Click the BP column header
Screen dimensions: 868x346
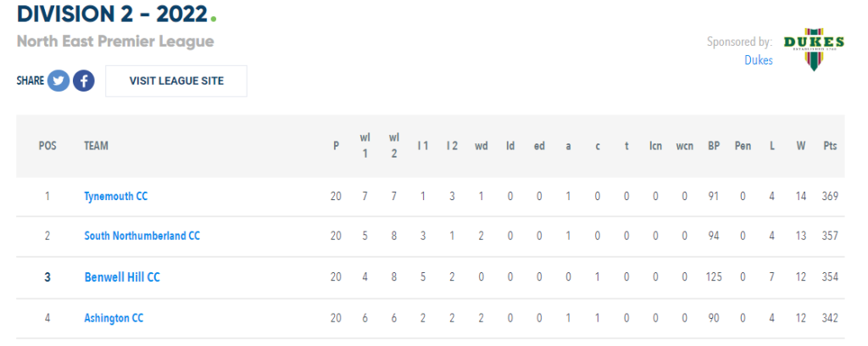coord(714,146)
